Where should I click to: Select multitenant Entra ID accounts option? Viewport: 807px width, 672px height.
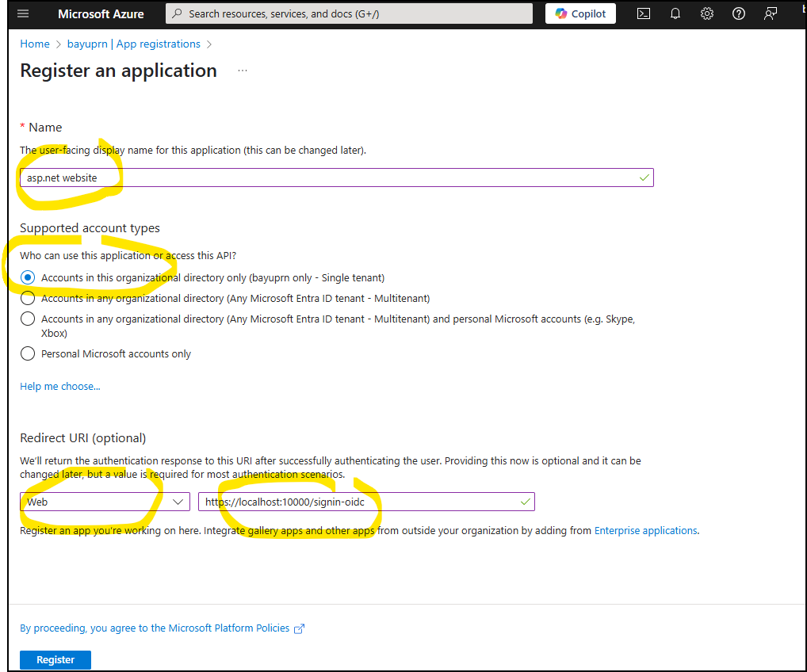click(29, 299)
